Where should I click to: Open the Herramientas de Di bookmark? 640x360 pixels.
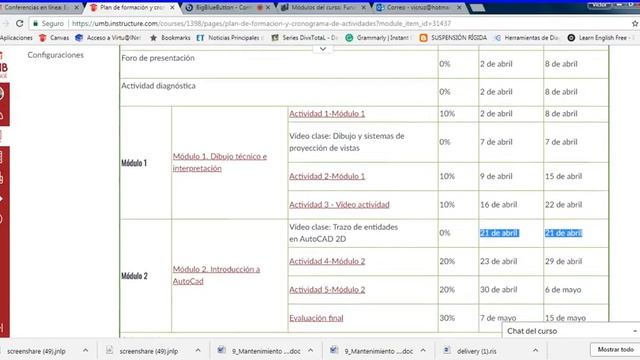tap(527, 38)
